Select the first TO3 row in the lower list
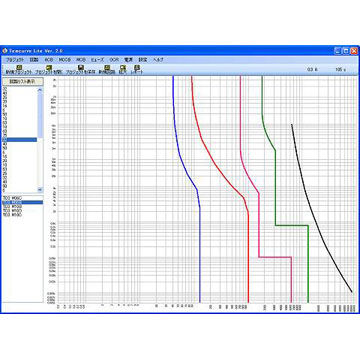 [22, 198]
